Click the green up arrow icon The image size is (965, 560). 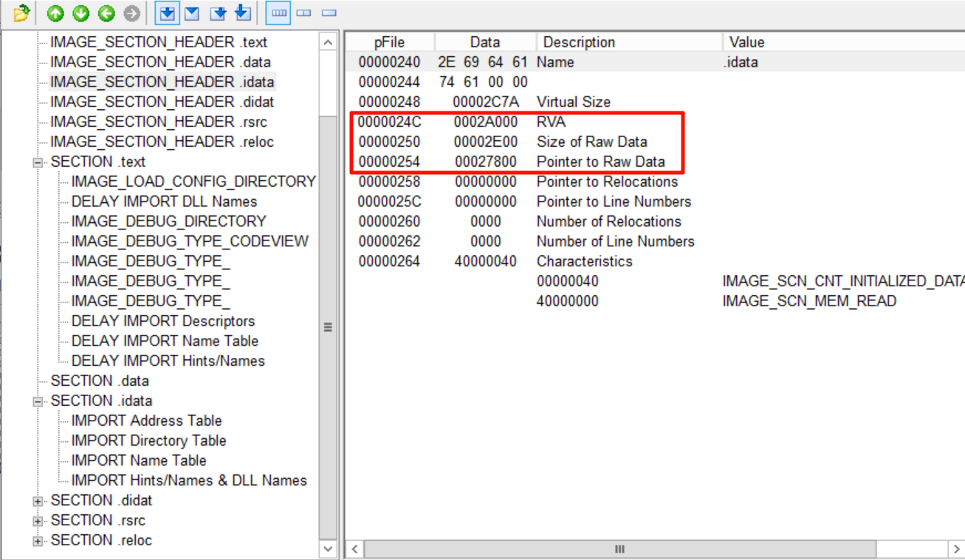pyautogui.click(x=55, y=13)
